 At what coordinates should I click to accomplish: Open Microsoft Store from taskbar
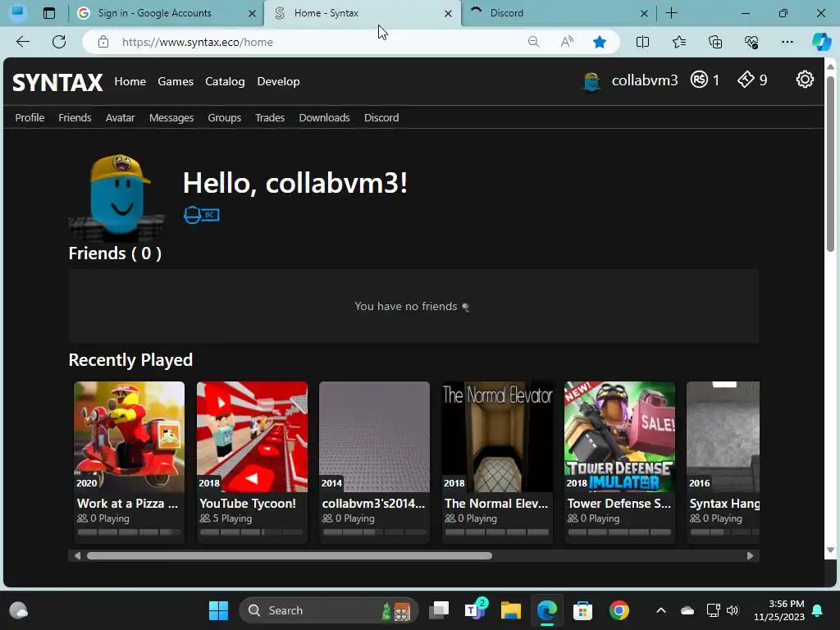[x=582, y=610]
